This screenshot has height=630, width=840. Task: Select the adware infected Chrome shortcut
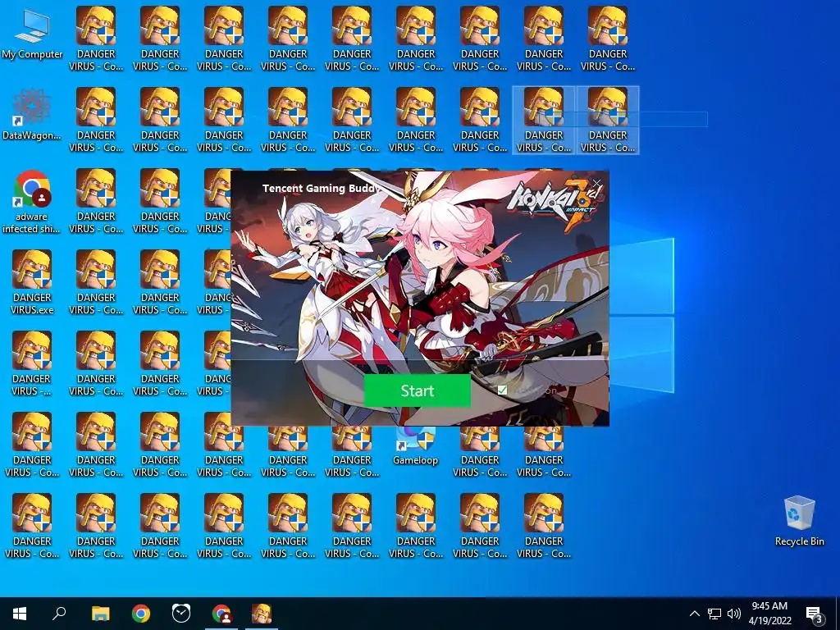point(32,202)
